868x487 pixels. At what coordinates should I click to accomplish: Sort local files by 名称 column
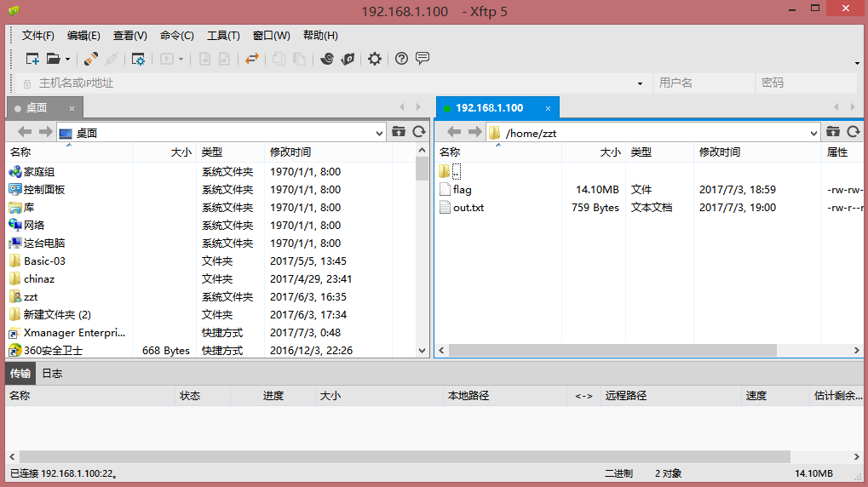click(69, 152)
